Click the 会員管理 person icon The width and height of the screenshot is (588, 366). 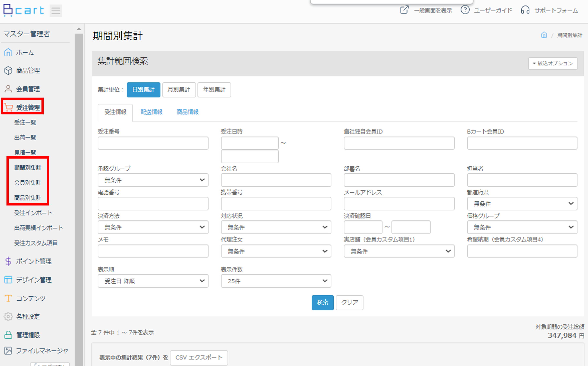click(x=8, y=89)
